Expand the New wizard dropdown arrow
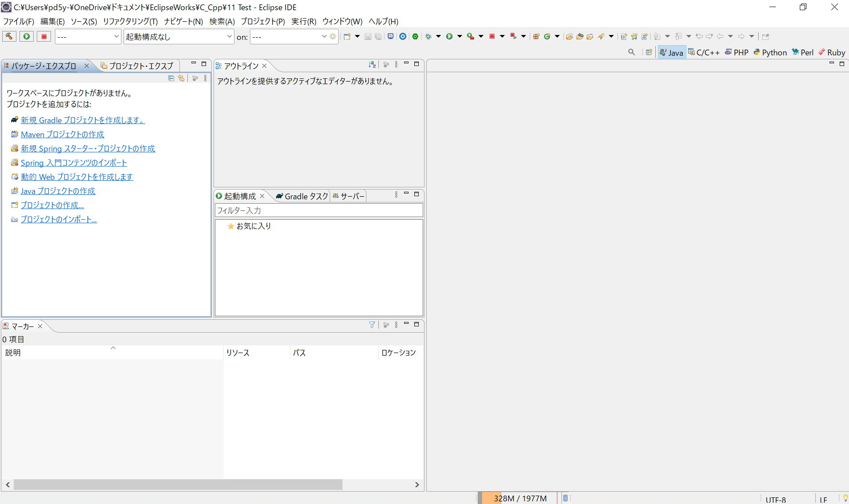 [x=357, y=36]
